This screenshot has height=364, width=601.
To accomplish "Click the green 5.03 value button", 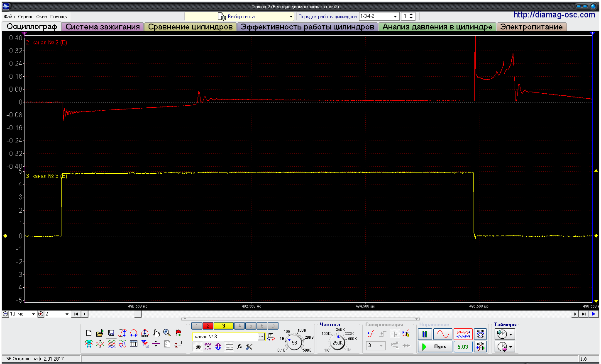I will coord(463,347).
